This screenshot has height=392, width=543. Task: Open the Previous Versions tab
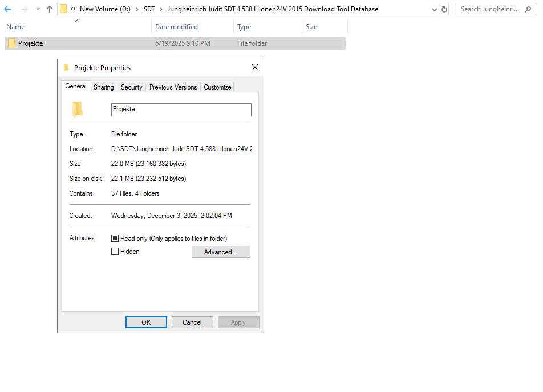click(172, 87)
